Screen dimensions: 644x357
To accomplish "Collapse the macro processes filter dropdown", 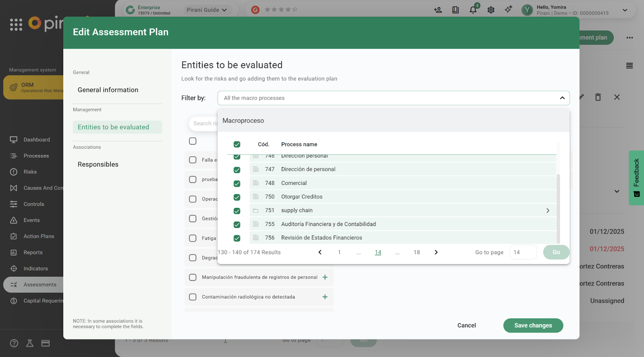I will [562, 98].
